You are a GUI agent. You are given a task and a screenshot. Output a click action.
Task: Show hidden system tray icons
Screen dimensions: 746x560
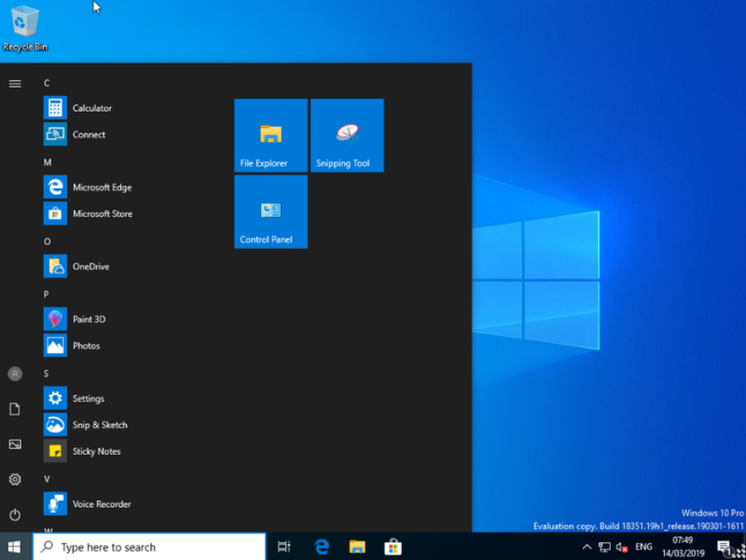[587, 548]
